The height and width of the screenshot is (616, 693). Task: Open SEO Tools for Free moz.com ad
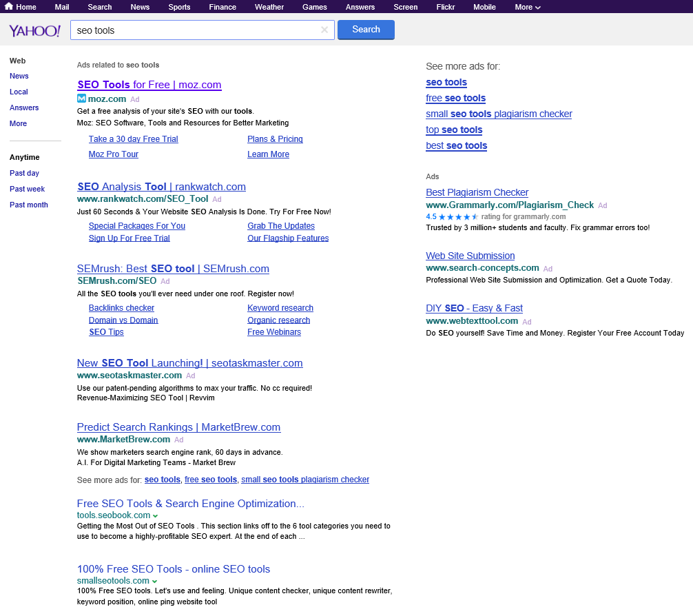149,85
